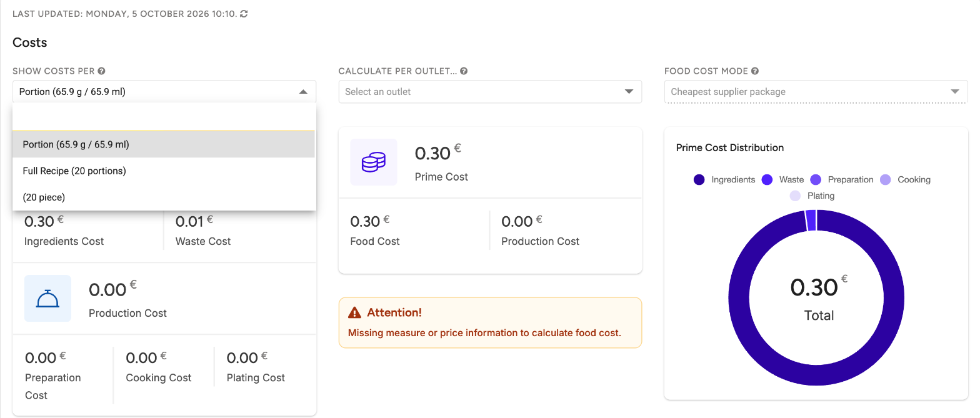Click the Waste segment of donut chart
The width and height of the screenshot is (980, 418).
coord(811,221)
